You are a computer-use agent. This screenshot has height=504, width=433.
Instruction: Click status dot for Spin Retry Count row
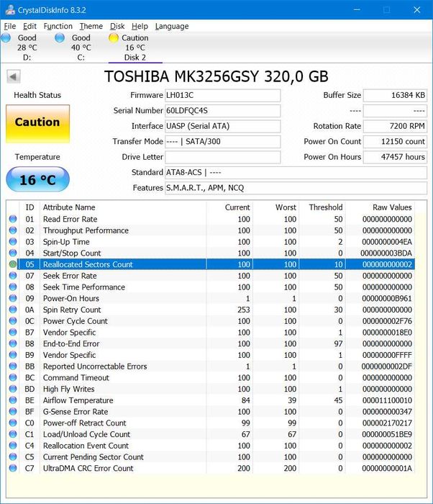click(x=13, y=310)
